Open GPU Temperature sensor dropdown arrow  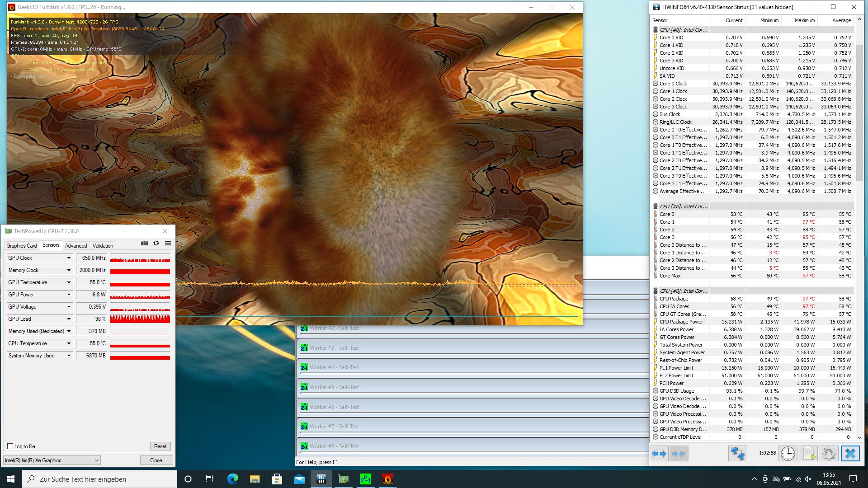(x=69, y=282)
